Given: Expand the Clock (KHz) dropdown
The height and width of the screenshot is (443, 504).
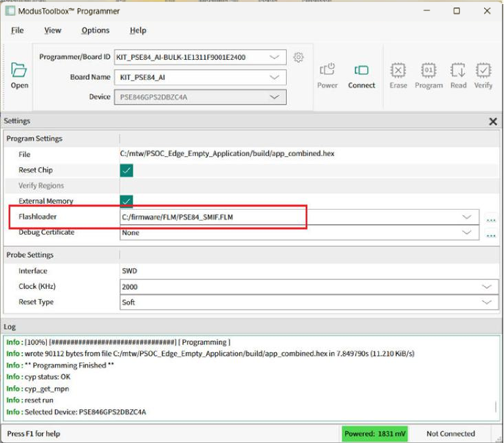Looking at the screenshot, I should pos(487,286).
